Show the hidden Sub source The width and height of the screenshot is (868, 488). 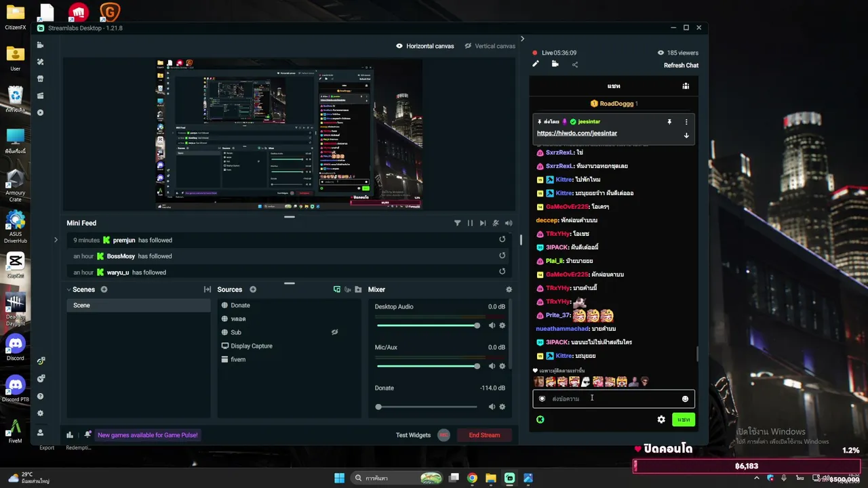(x=334, y=332)
